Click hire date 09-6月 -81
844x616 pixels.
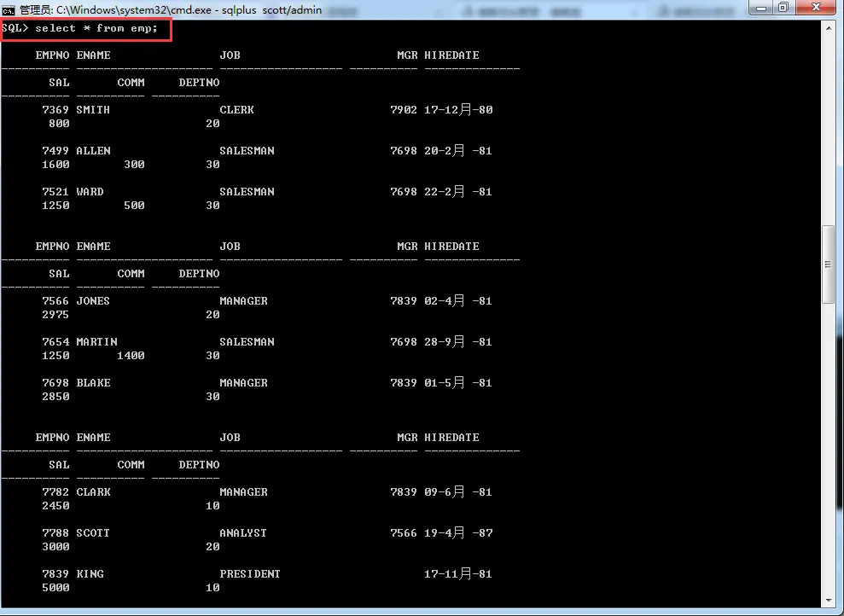coord(458,491)
